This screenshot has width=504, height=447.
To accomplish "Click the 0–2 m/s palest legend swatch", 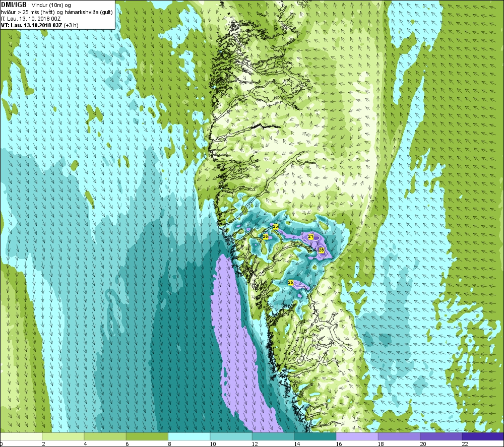I will (x=21, y=436).
